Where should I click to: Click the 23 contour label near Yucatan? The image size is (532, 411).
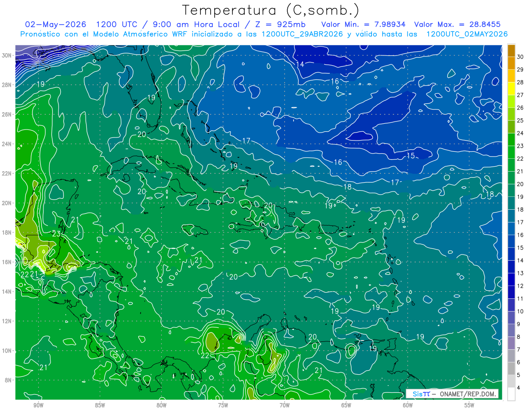[x=56, y=234]
